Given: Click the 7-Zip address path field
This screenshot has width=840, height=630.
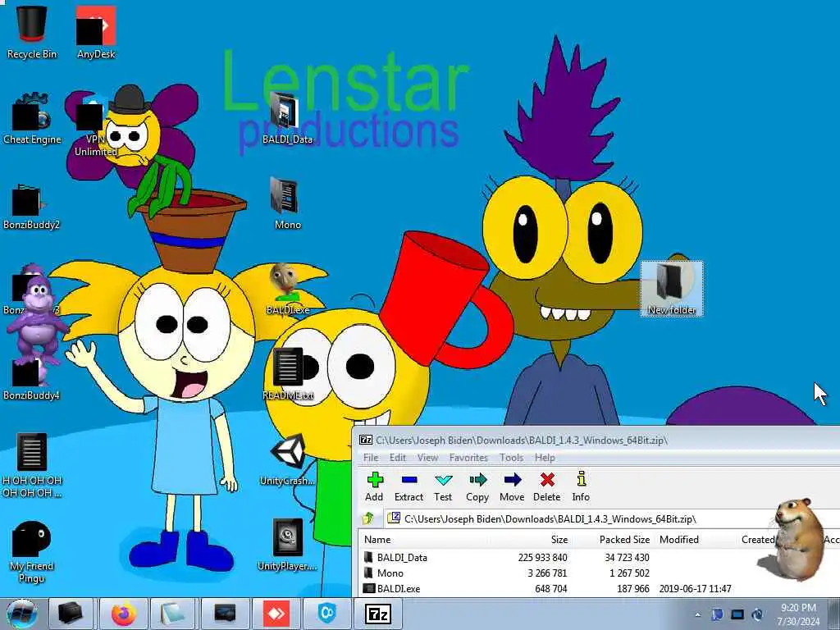Looking at the screenshot, I should click(610, 518).
